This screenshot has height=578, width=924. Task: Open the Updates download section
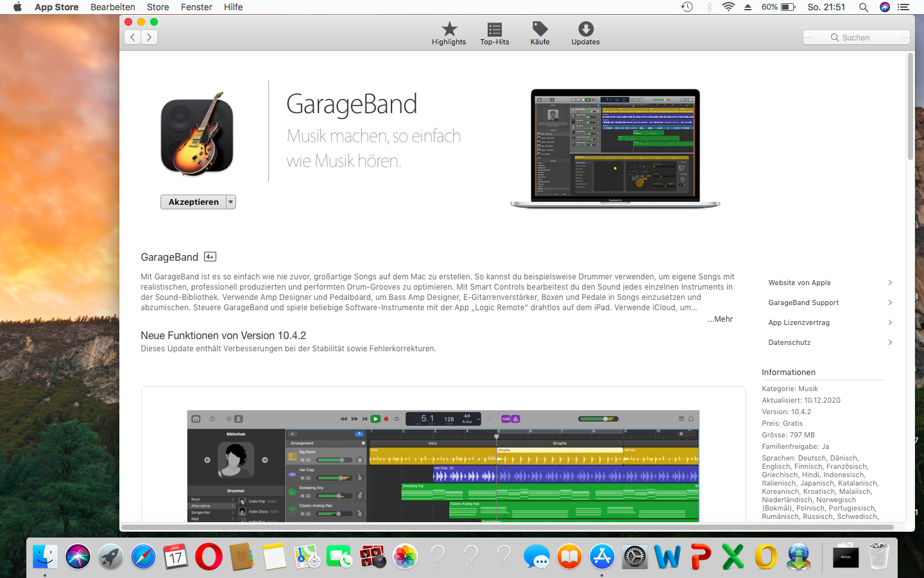tap(585, 33)
